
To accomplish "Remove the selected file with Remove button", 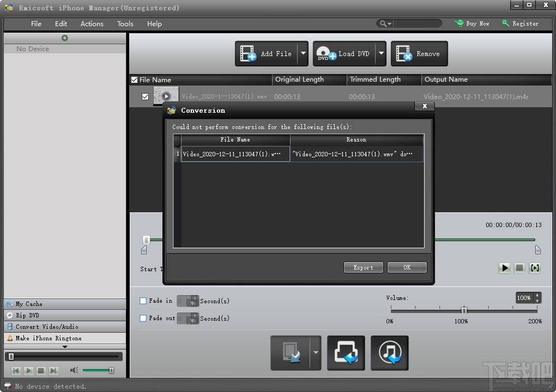I will 419,53.
